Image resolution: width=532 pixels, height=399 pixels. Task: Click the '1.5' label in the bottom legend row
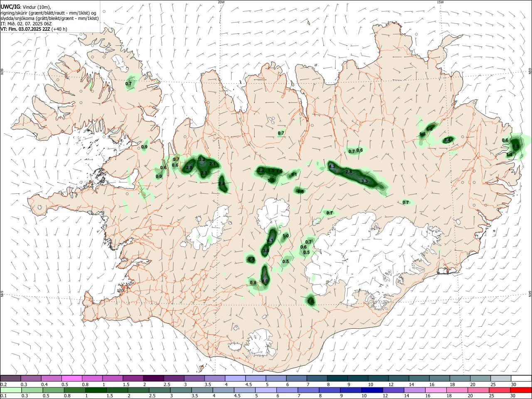point(110,396)
